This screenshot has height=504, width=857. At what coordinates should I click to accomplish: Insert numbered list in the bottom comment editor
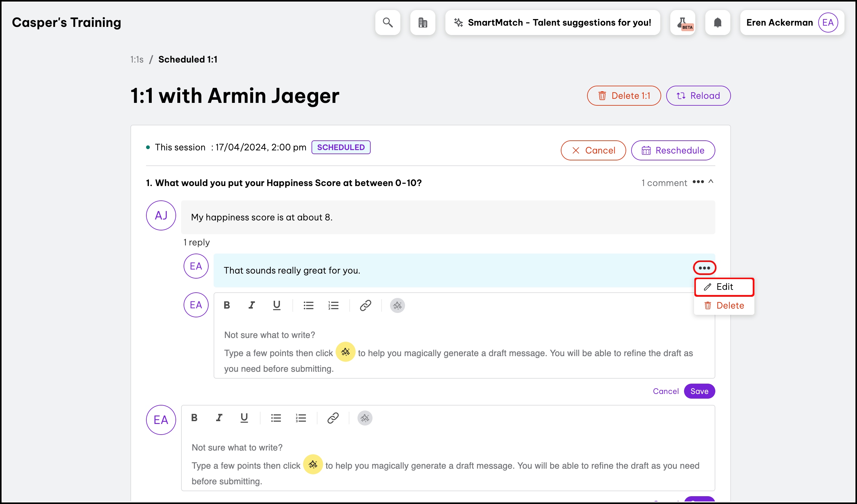tap(301, 418)
